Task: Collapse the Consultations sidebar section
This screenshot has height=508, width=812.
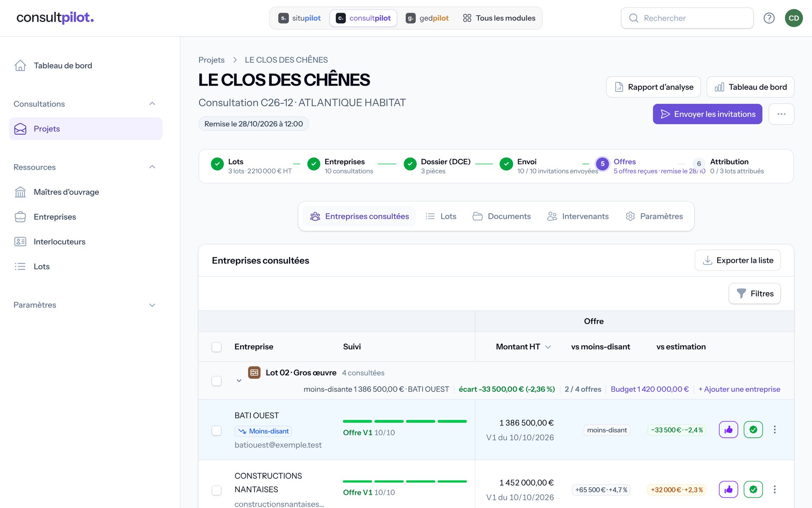Action: pos(152,104)
